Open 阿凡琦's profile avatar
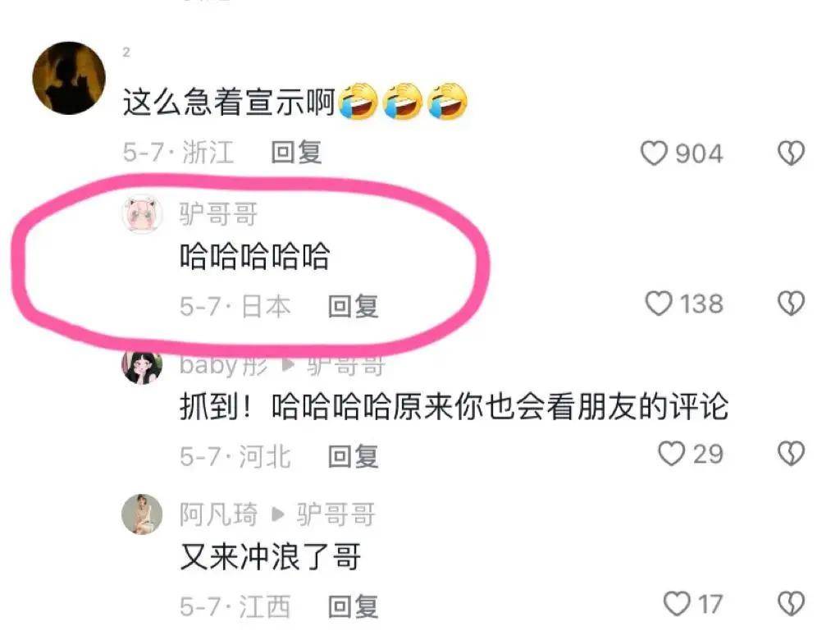This screenshot has height=640, width=840. (x=142, y=514)
